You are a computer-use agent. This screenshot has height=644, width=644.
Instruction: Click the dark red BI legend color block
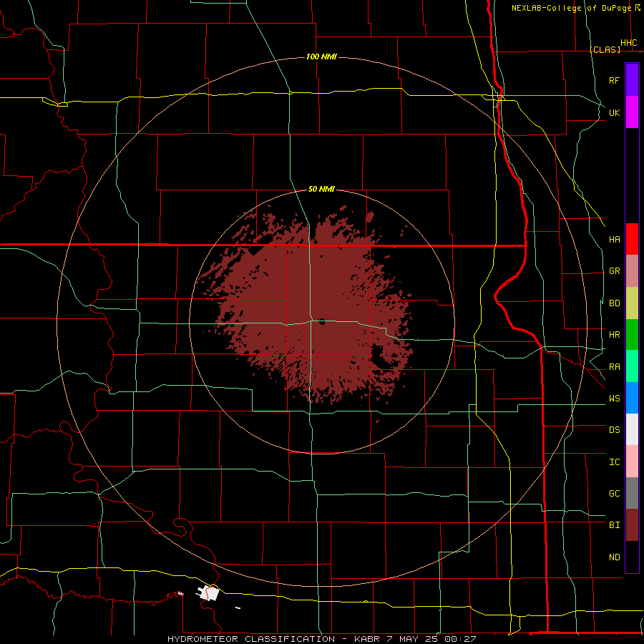point(632,525)
